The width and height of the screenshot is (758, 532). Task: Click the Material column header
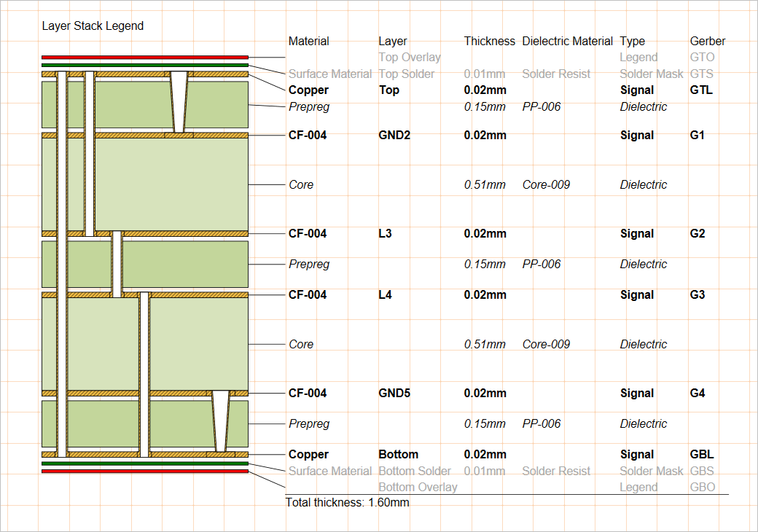click(x=308, y=41)
